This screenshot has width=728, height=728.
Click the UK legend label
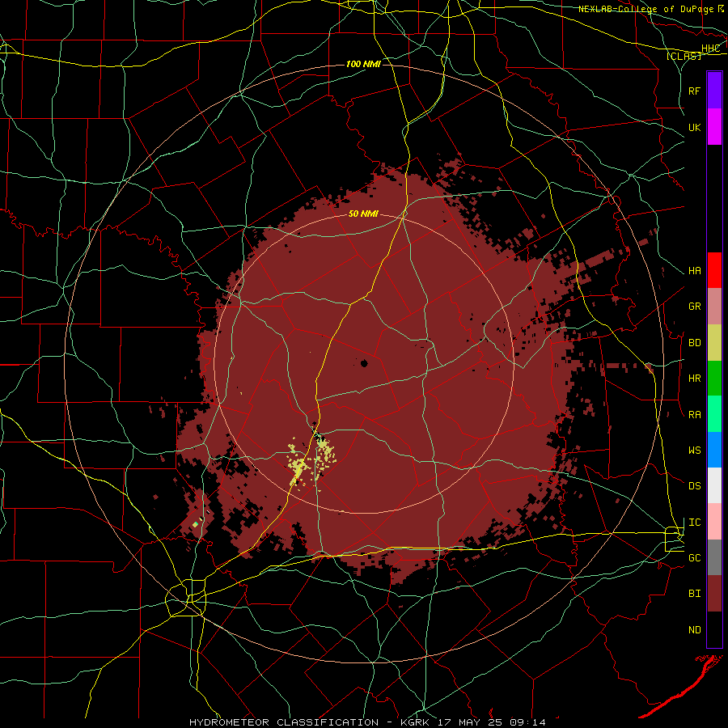point(695,127)
